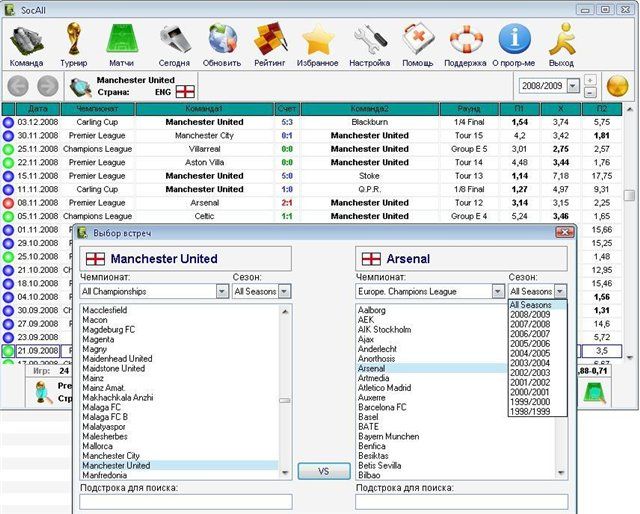Increase season with plus button
This screenshot has height=514, width=640.
[x=590, y=80]
